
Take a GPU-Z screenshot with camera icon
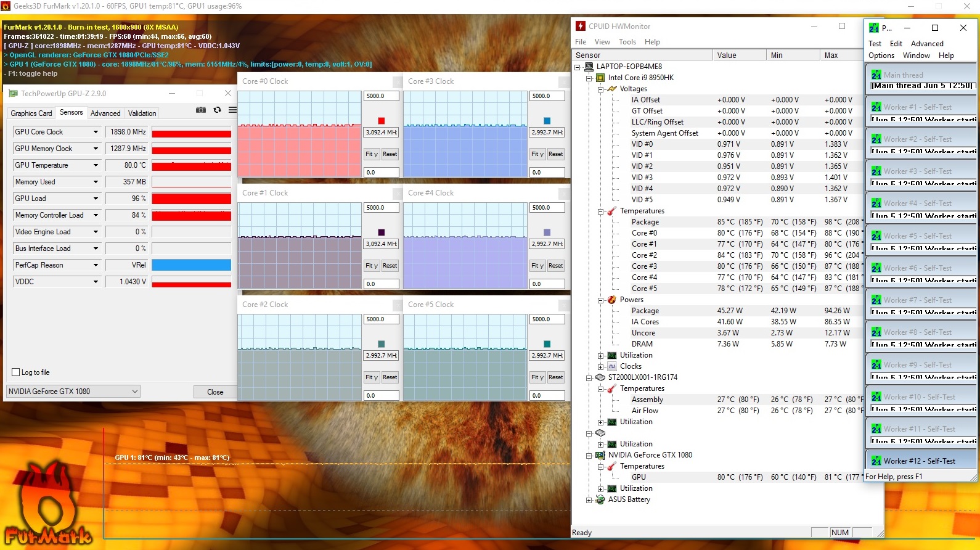coord(201,110)
